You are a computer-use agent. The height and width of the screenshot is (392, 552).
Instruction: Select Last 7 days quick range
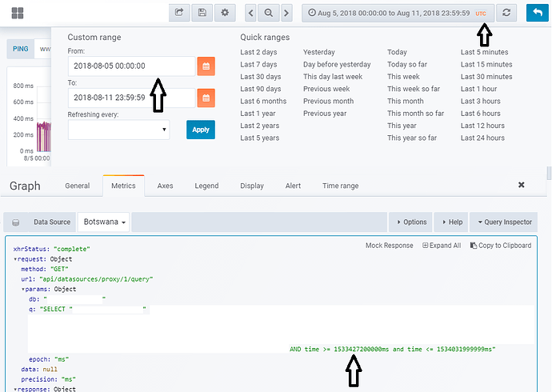point(258,64)
